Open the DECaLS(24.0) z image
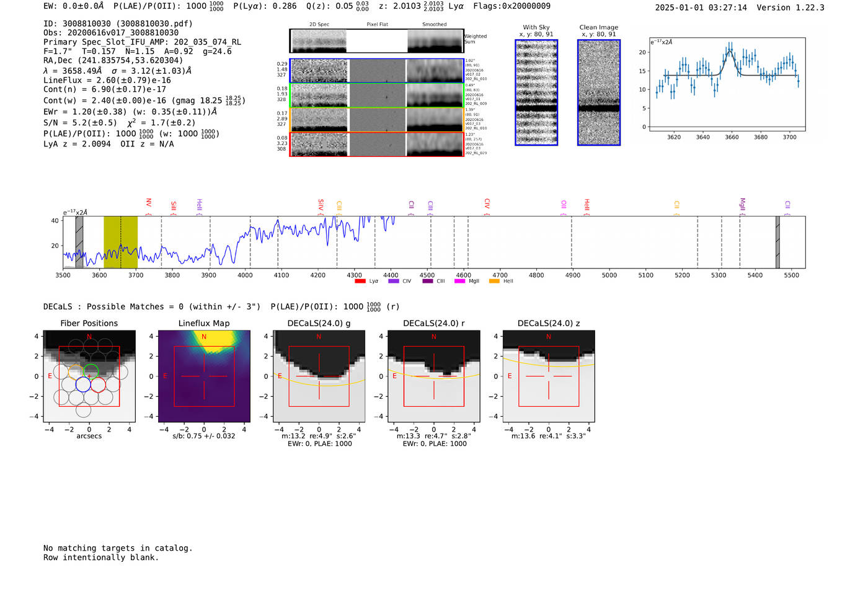Screen dimensions: 868x591 click(x=549, y=376)
